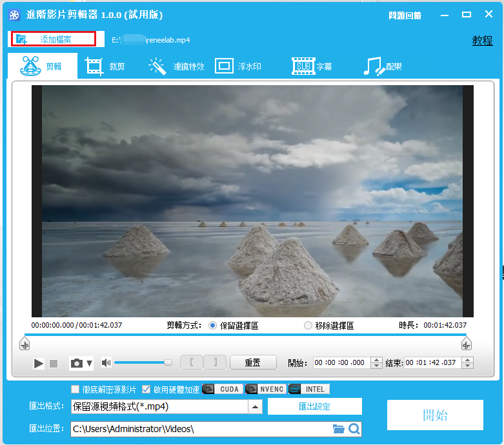This screenshot has width=504, height=445.
Task: Click the app film reel logo icon
Action: pos(14,15)
